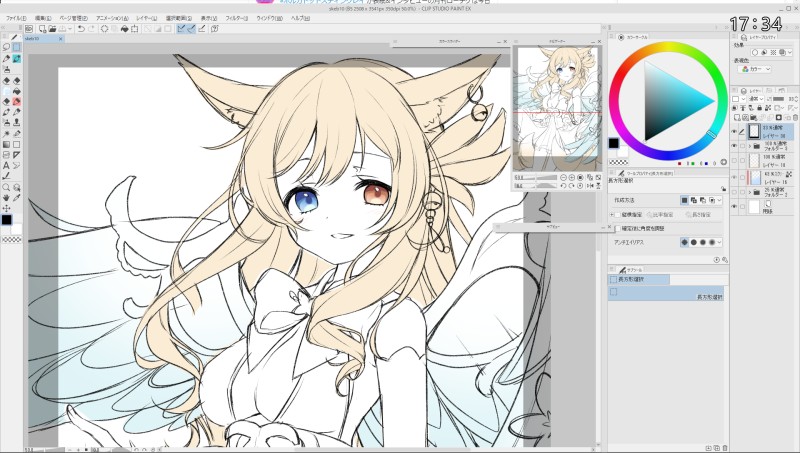The height and width of the screenshot is (453, 800).
Task: Expand the 26% folder layer chevron
Action: point(750,192)
